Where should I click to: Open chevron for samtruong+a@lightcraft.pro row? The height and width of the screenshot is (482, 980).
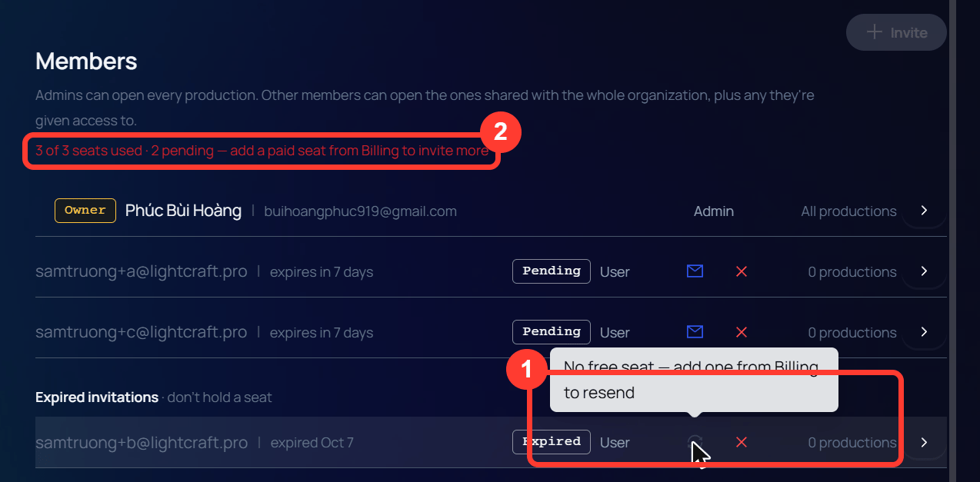924,271
